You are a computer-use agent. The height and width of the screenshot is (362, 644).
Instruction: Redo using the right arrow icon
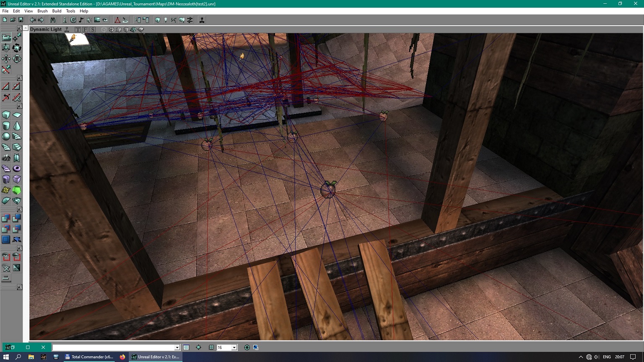coord(41,20)
